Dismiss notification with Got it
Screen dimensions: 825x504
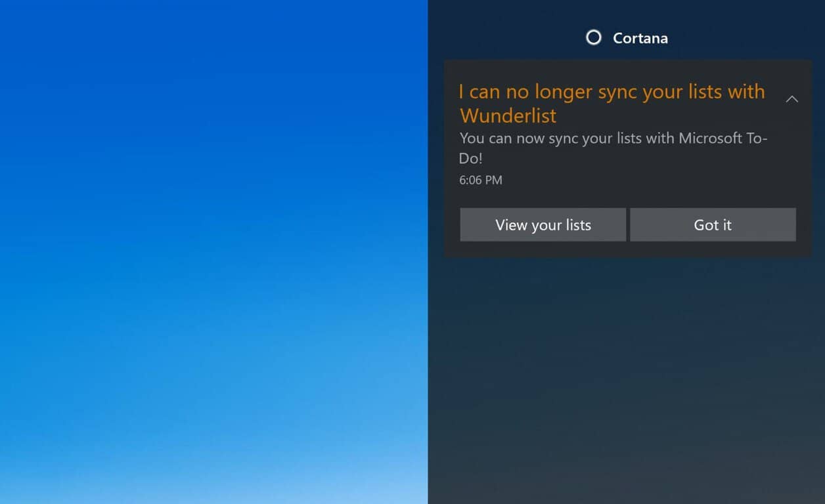(x=713, y=225)
